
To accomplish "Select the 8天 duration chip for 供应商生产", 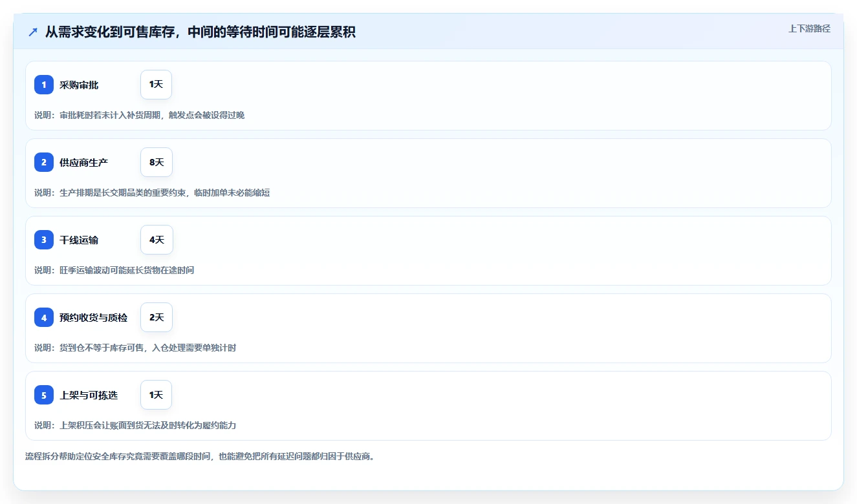I will (157, 162).
